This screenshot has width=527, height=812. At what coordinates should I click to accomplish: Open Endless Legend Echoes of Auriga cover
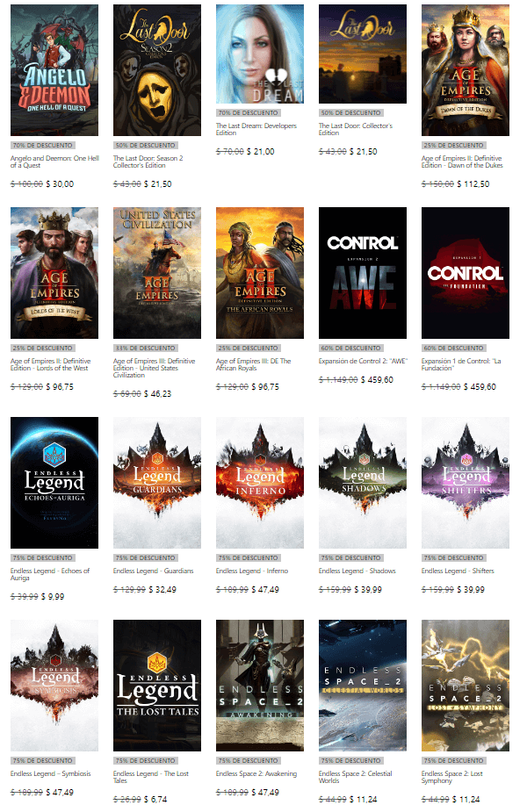(54, 483)
